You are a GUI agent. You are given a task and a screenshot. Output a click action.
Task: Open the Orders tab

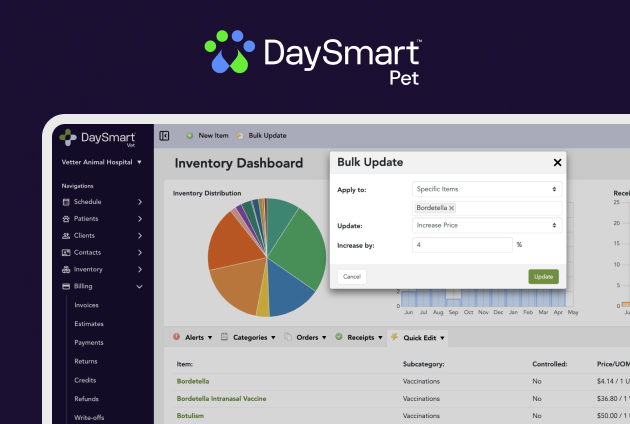coord(305,337)
